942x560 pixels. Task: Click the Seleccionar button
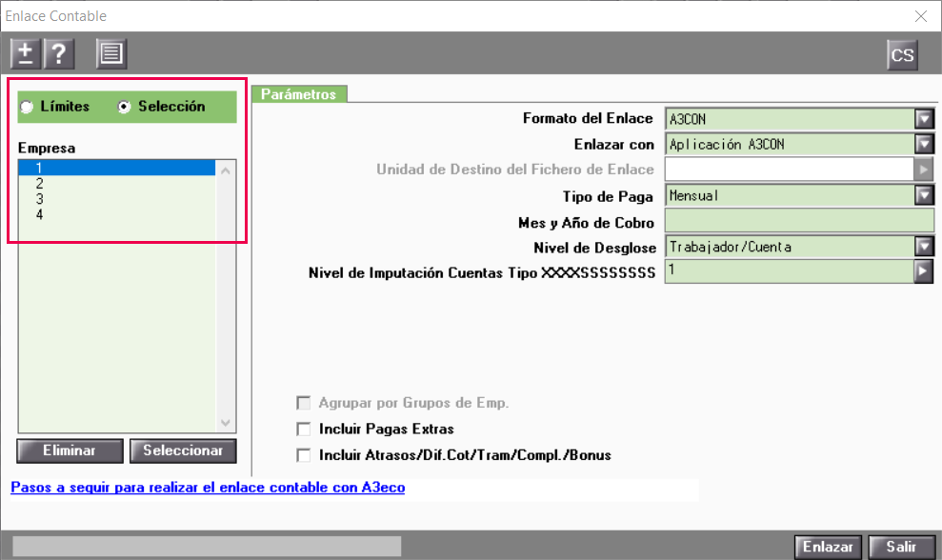click(x=183, y=450)
